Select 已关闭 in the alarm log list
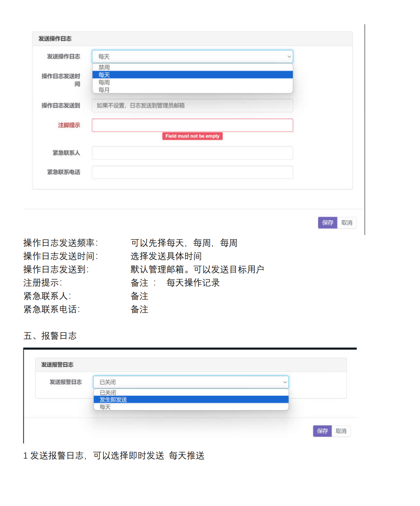 pyautogui.click(x=191, y=392)
